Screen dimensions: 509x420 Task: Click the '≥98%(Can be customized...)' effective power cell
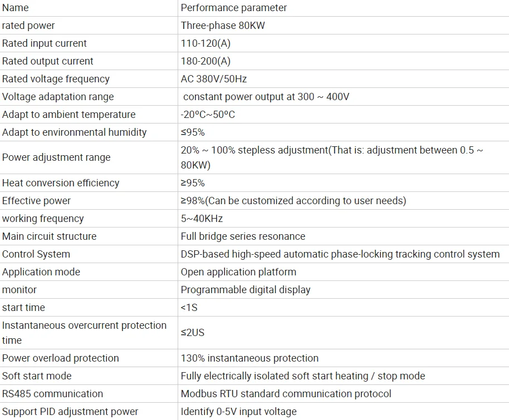(293, 201)
